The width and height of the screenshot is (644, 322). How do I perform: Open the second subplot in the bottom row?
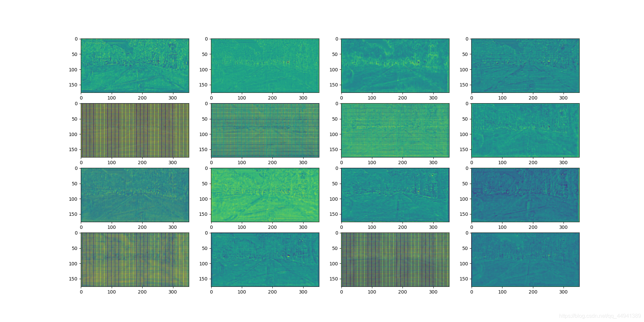click(265, 260)
